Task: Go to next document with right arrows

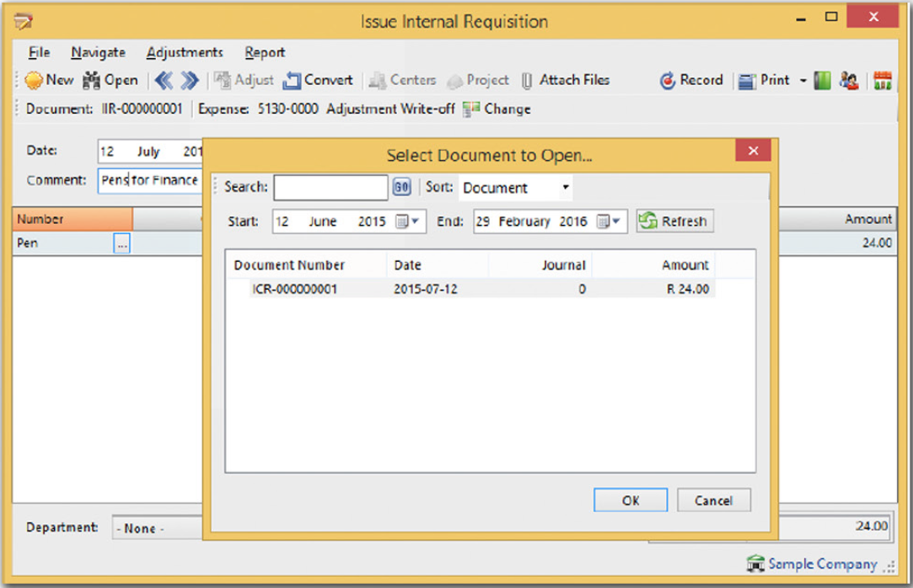Action: click(190, 81)
